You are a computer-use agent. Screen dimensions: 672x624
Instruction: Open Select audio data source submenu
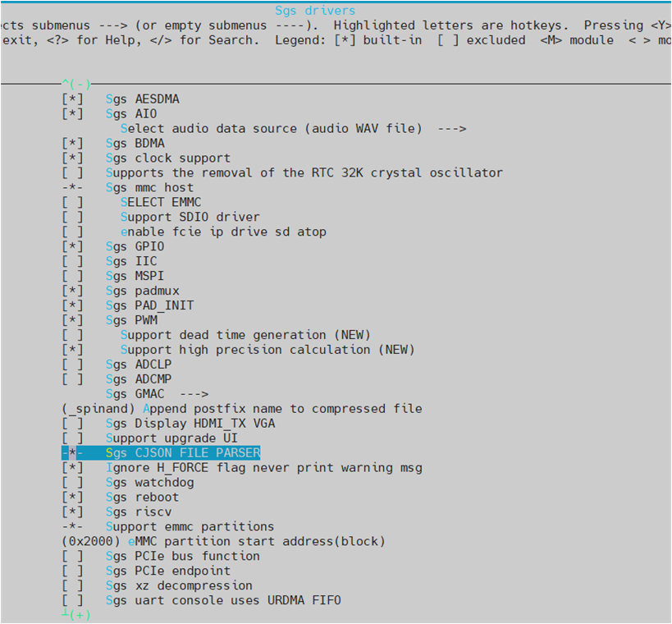[x=293, y=129]
